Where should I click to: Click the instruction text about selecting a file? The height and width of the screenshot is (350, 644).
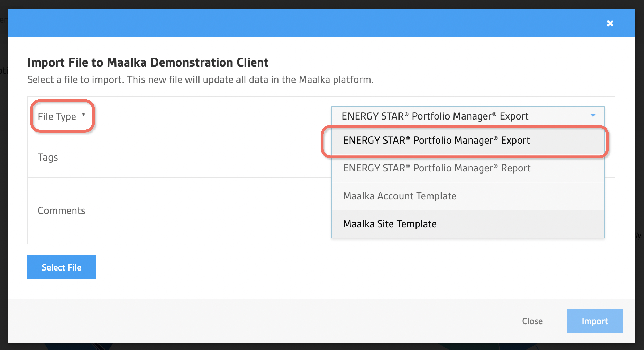pos(201,80)
